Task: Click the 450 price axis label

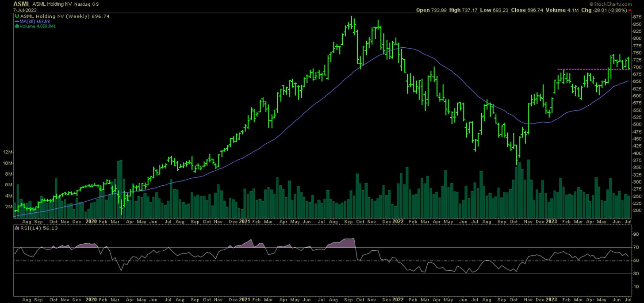Action: (x=637, y=139)
